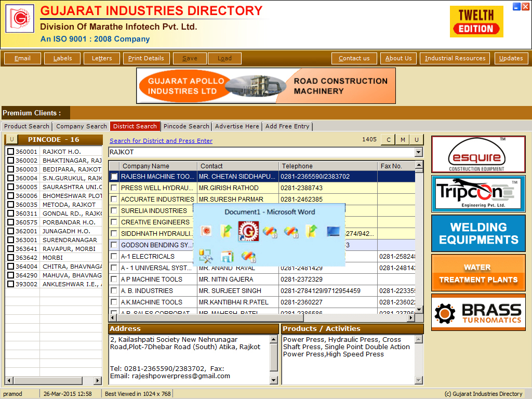Click the company table right scroll arrow
Screen dimensions: 532x399
coord(411,318)
